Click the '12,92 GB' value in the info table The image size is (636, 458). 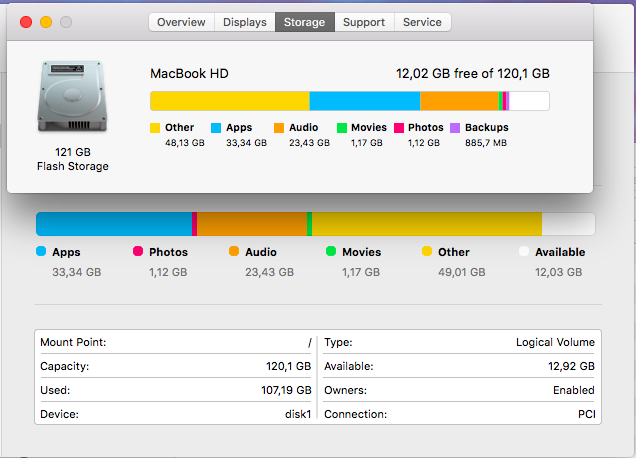coord(571,366)
